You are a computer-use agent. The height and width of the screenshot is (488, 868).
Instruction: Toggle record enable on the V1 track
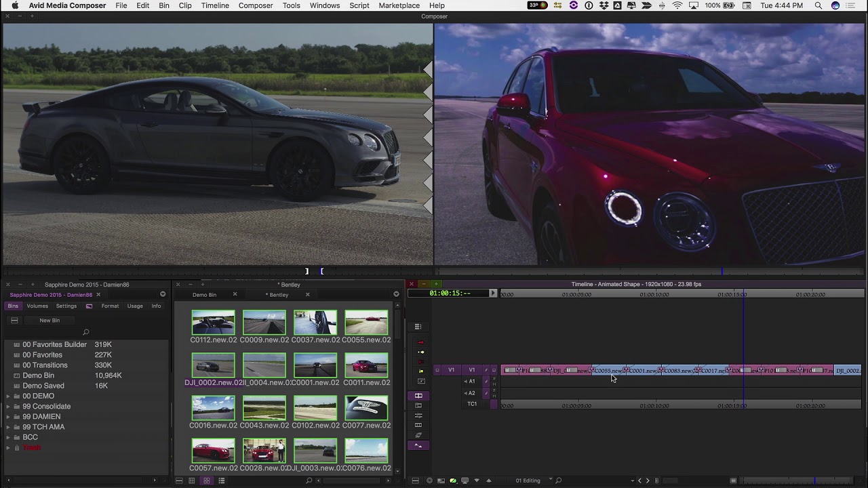(437, 370)
